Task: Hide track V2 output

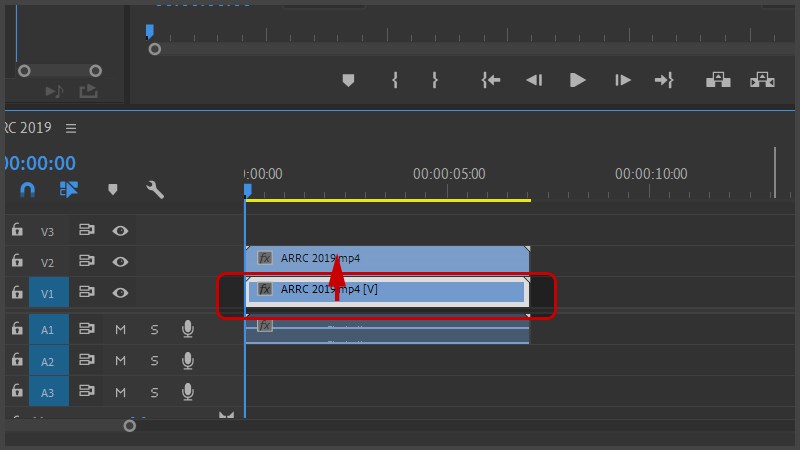Action: (120, 262)
